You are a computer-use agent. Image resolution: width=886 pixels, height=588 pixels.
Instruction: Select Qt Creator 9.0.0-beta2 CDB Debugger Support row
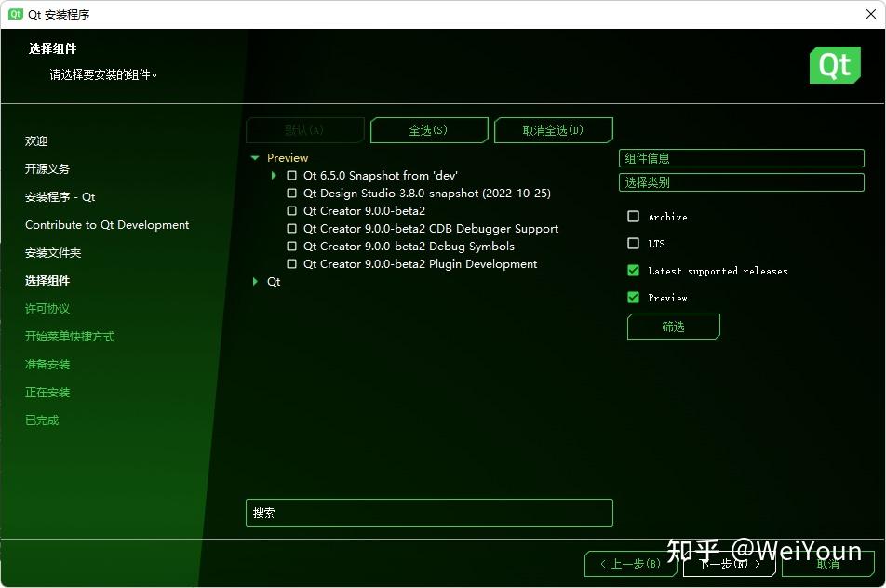431,229
